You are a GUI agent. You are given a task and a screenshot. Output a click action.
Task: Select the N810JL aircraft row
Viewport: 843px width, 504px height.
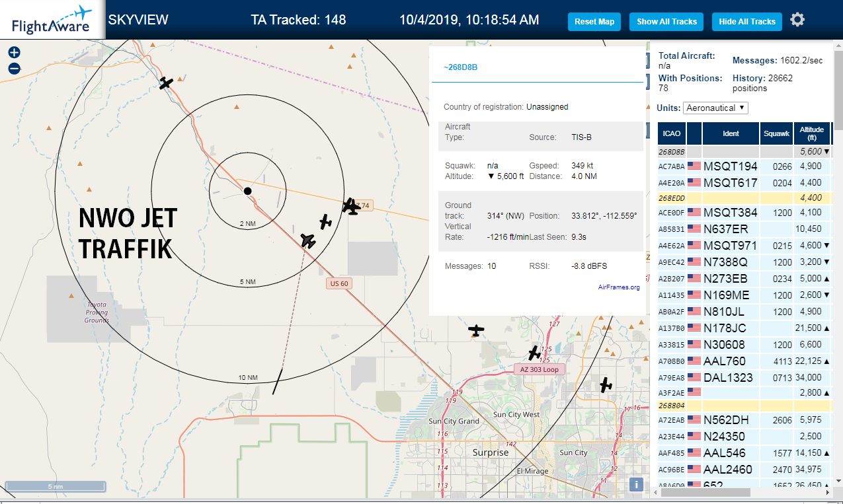click(744, 311)
